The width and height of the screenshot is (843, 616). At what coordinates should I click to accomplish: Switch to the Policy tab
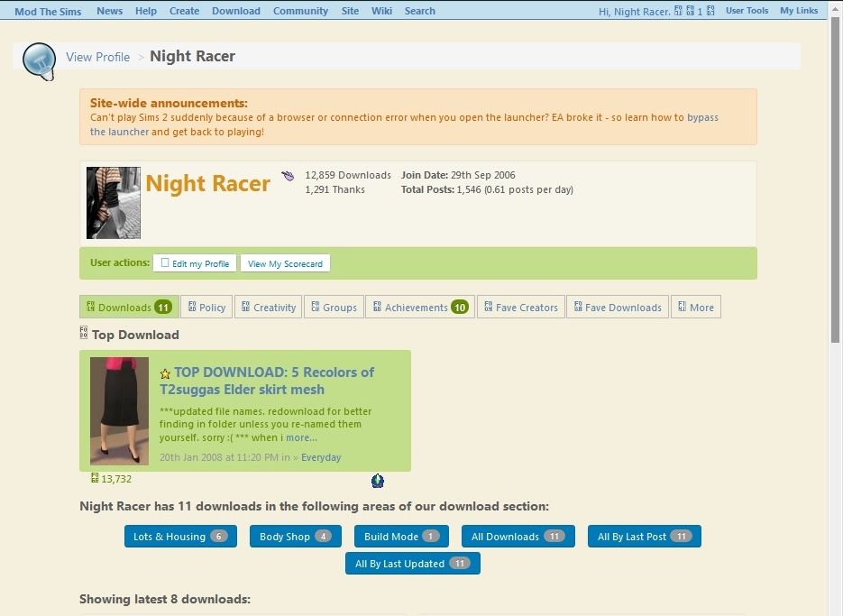click(206, 307)
